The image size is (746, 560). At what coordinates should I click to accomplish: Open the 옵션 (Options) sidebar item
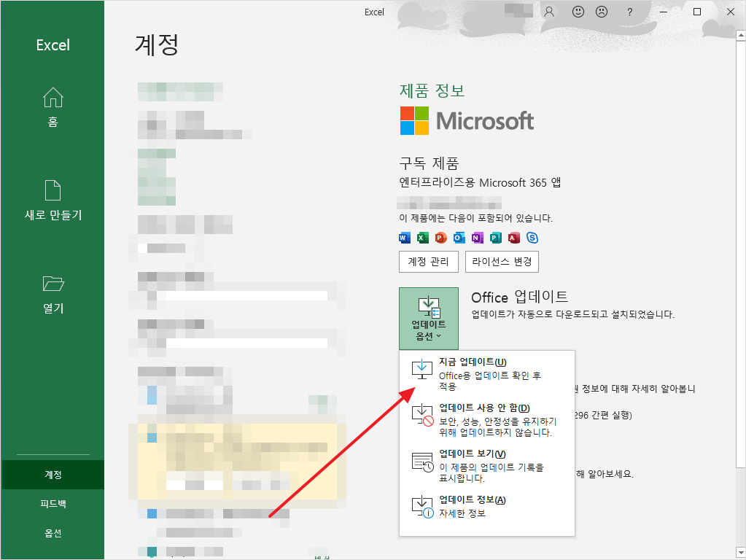(x=53, y=533)
